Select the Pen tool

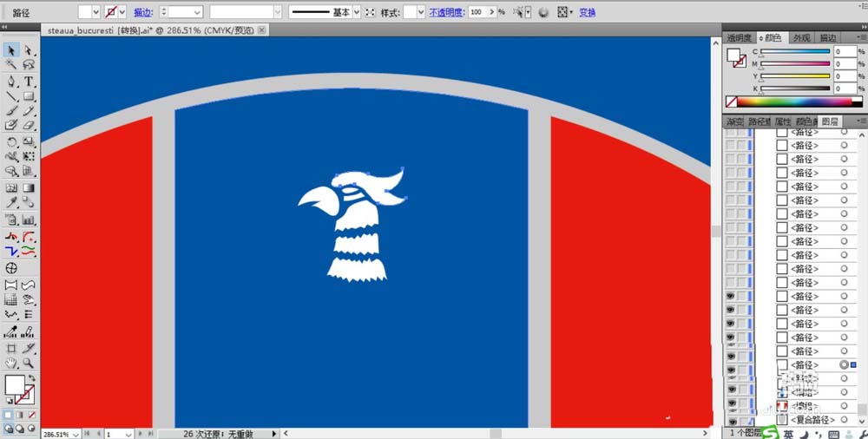[x=10, y=82]
